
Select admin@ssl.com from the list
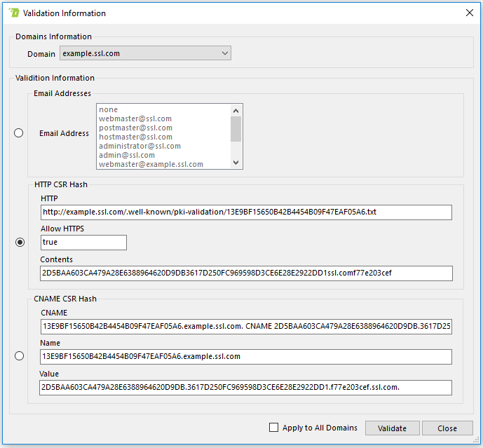pos(127,155)
